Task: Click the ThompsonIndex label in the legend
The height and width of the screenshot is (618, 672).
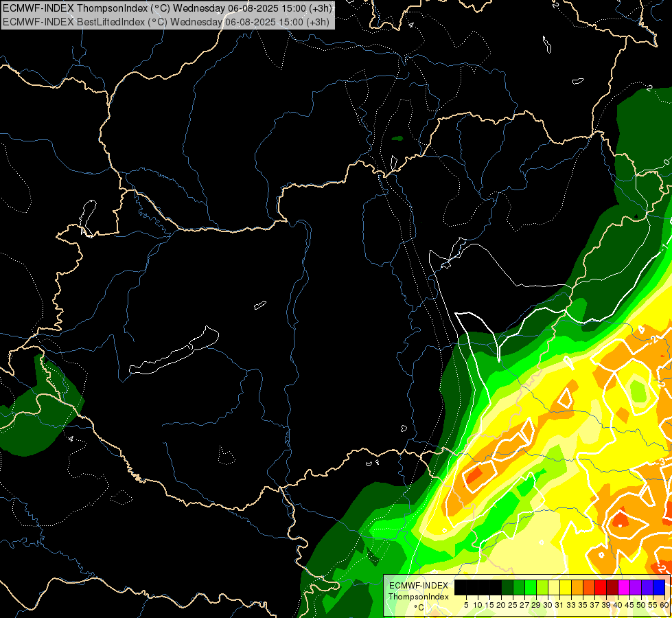Action: coord(419,597)
